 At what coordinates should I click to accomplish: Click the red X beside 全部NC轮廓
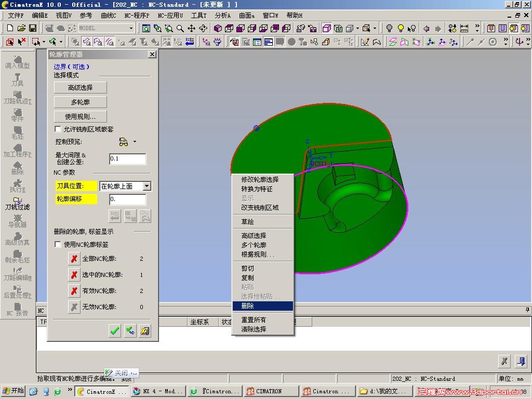pos(74,259)
